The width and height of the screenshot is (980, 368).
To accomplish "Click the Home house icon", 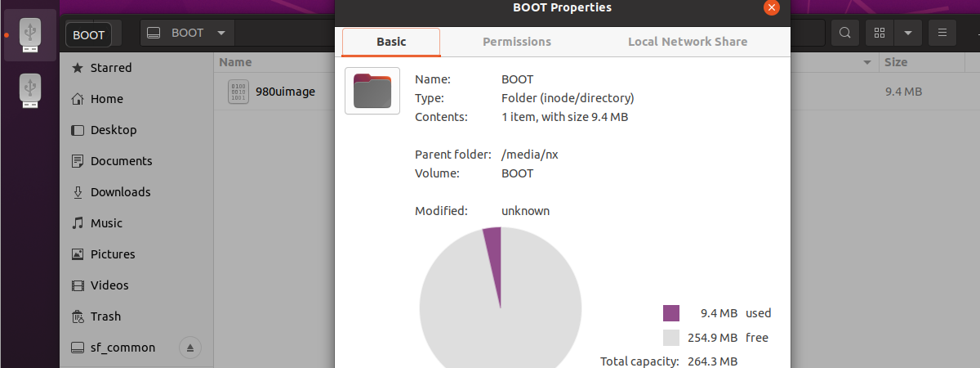I will pos(78,99).
